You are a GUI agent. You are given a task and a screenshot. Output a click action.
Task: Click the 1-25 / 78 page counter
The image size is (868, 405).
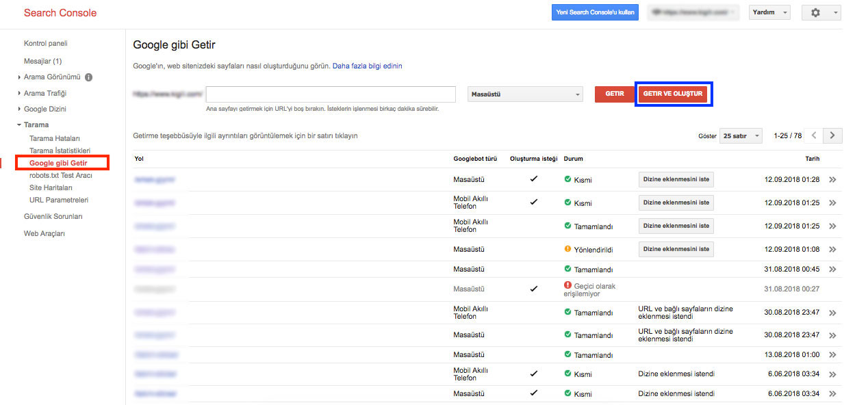pos(787,135)
